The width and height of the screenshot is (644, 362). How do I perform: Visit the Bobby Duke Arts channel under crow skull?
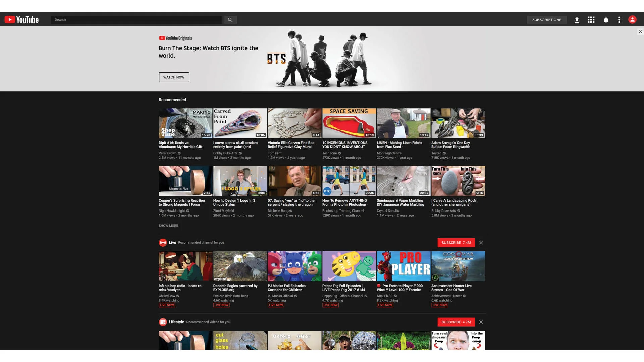(x=225, y=153)
